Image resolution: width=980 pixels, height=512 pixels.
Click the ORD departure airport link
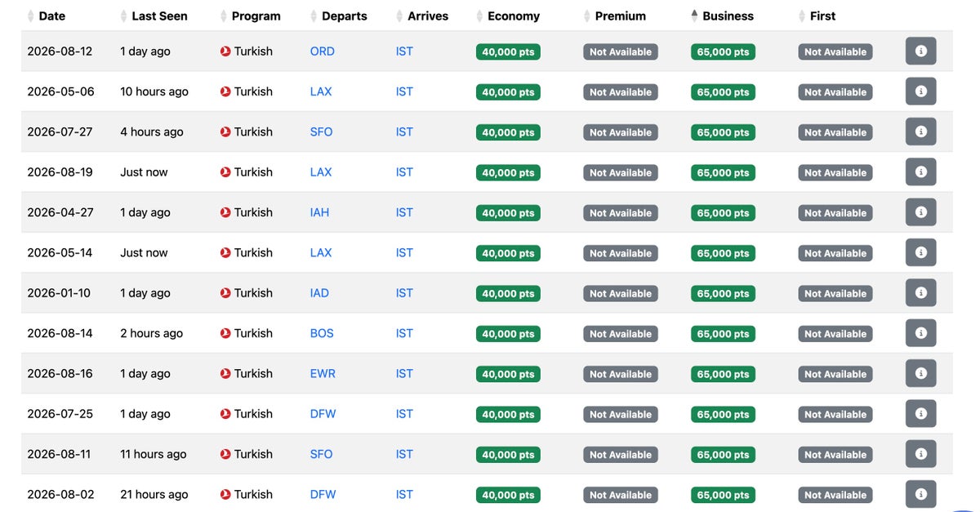[x=322, y=51]
